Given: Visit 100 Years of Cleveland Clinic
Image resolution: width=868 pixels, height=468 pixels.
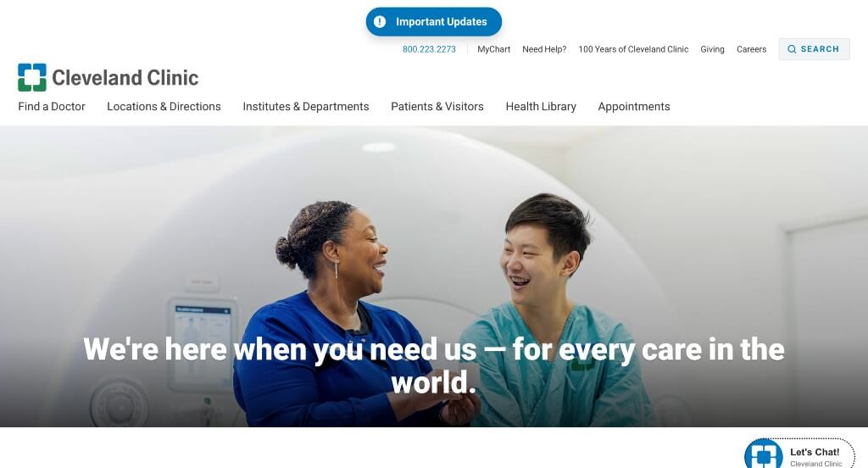Looking at the screenshot, I should click(x=633, y=49).
